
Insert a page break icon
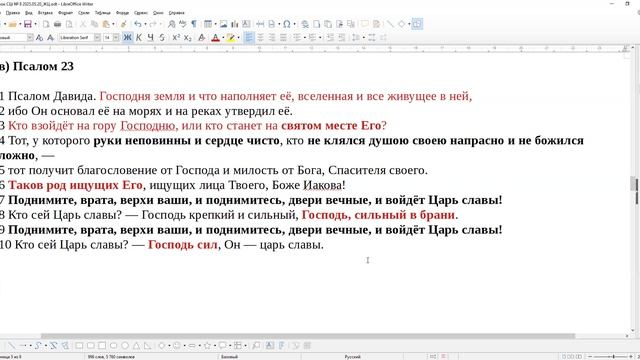pos(260,24)
